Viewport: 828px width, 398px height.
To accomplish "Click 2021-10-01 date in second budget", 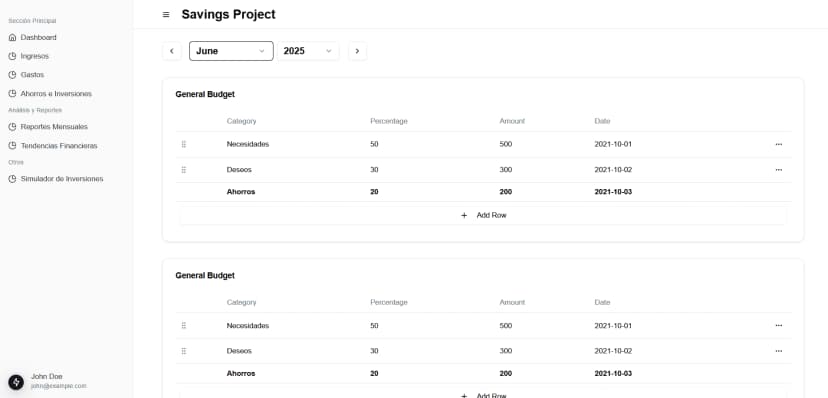I will [x=613, y=326].
